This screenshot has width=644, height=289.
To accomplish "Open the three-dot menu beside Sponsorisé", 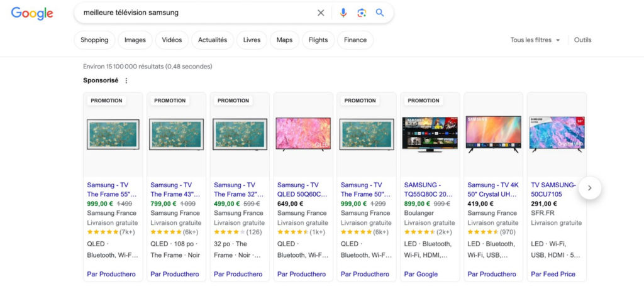I will [126, 80].
